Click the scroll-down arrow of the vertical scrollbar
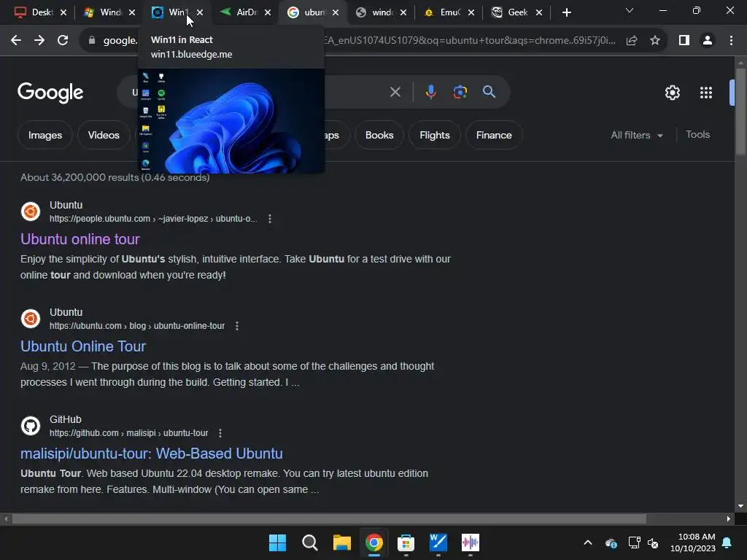This screenshot has width=747, height=560. [740, 506]
